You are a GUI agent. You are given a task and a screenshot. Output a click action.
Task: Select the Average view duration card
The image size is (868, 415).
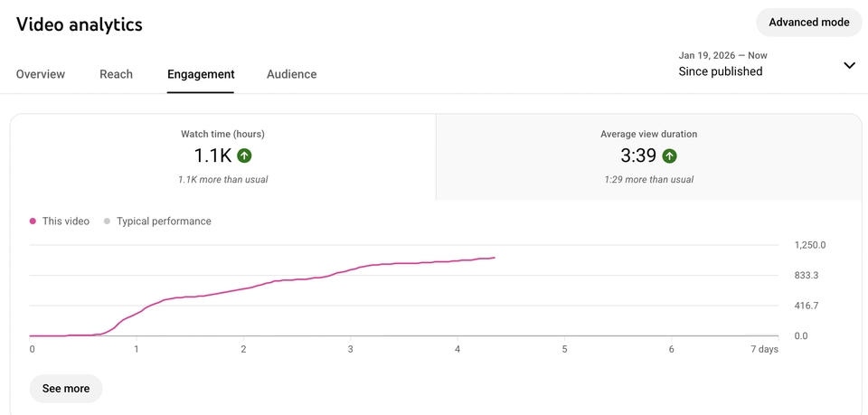[648, 156]
